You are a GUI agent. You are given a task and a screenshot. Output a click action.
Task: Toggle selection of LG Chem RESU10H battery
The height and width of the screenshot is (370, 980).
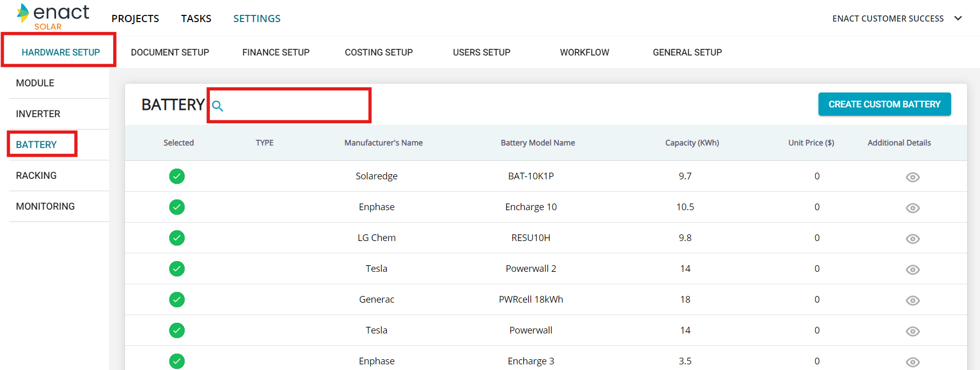pos(177,238)
